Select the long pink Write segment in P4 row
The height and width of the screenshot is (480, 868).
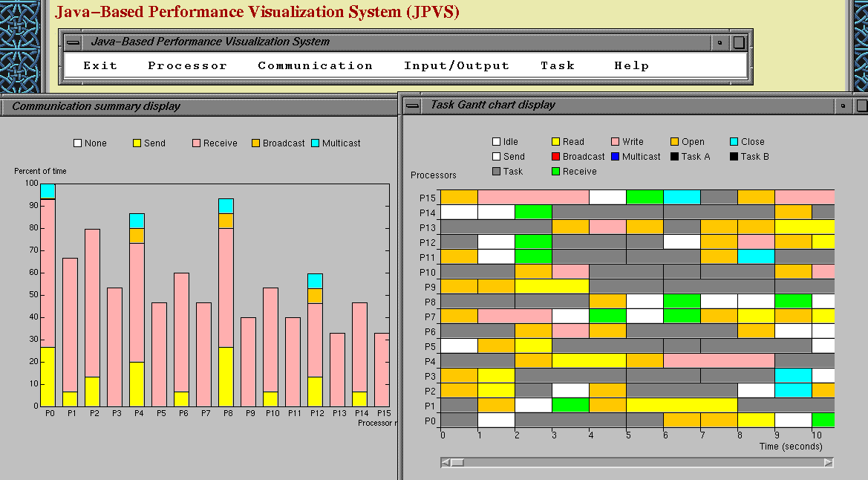pyautogui.click(x=719, y=361)
